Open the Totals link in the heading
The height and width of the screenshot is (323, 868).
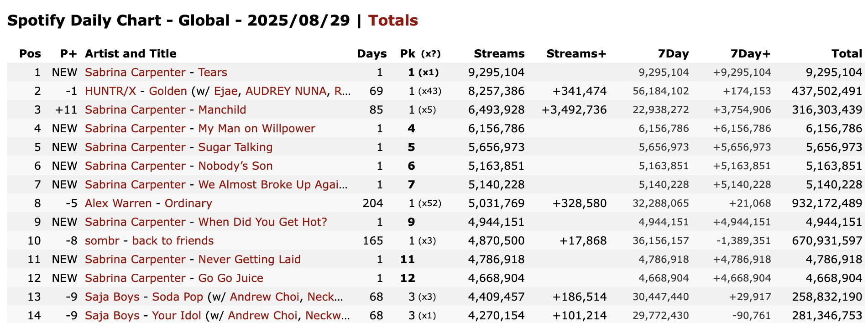point(393,21)
